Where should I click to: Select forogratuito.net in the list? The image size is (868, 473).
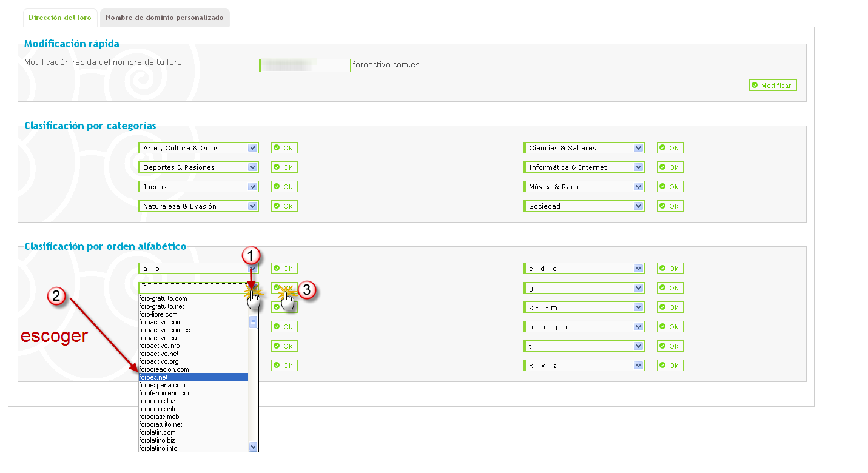(193, 424)
